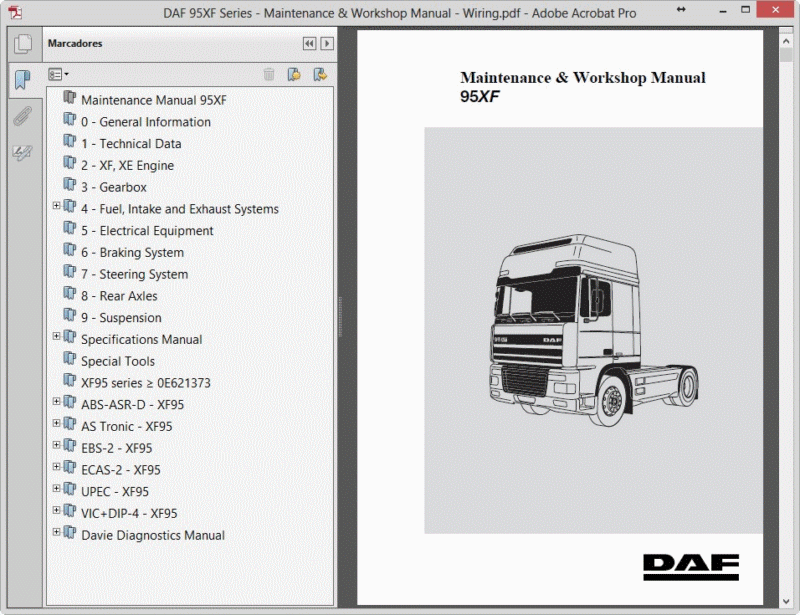The width and height of the screenshot is (800, 615).
Task: Click the find current bookmark icon
Action: (320, 75)
